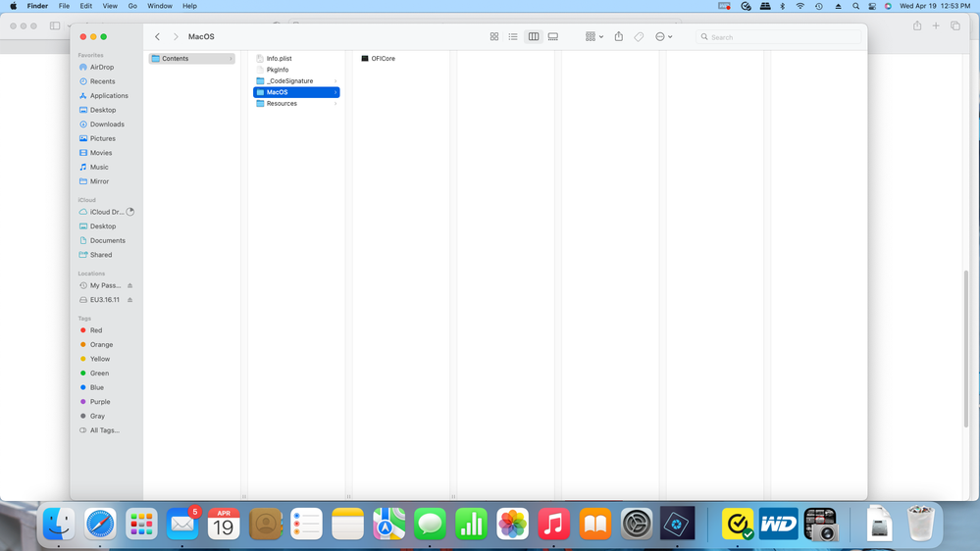Open Safari from the Dock
The height and width of the screenshot is (551, 980).
pyautogui.click(x=100, y=524)
